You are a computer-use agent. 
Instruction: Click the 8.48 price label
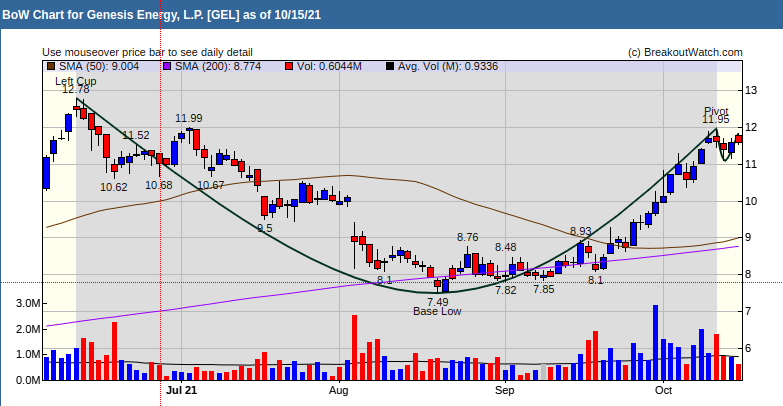(x=506, y=247)
